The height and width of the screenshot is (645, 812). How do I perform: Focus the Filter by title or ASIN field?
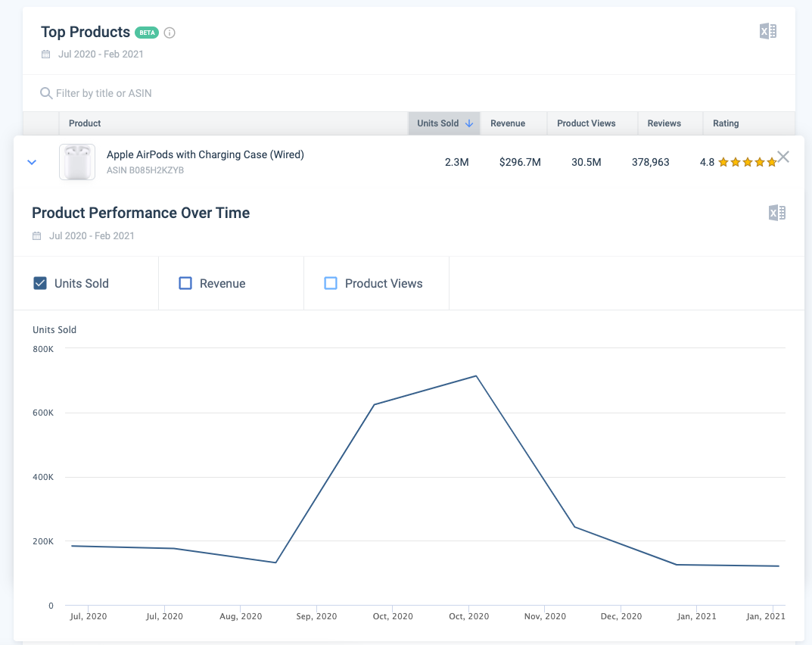409,93
